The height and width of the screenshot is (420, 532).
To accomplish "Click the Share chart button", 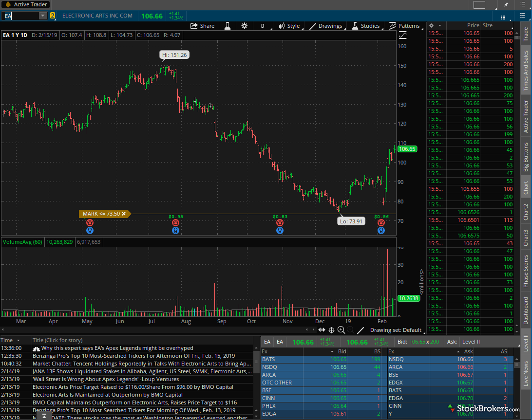I will point(202,26).
